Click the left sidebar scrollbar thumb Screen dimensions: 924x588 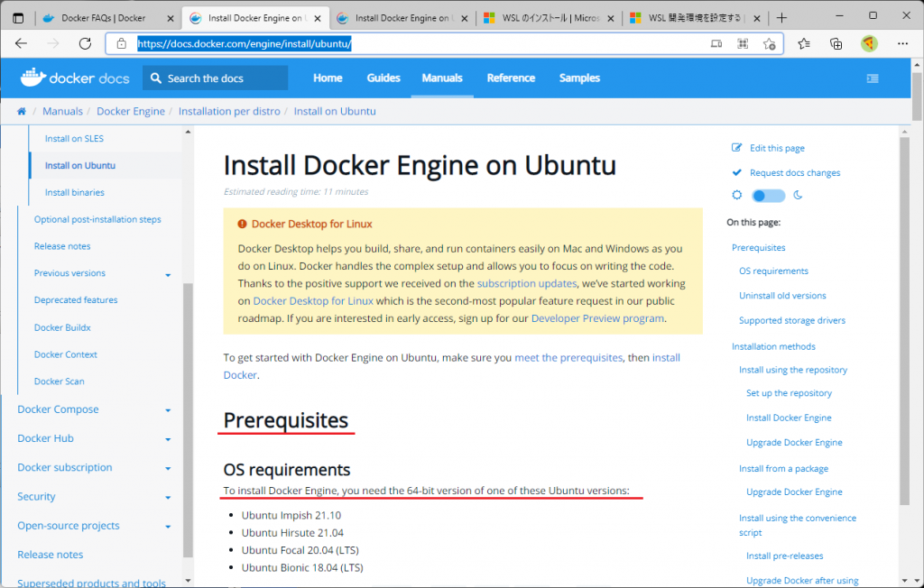click(188, 420)
